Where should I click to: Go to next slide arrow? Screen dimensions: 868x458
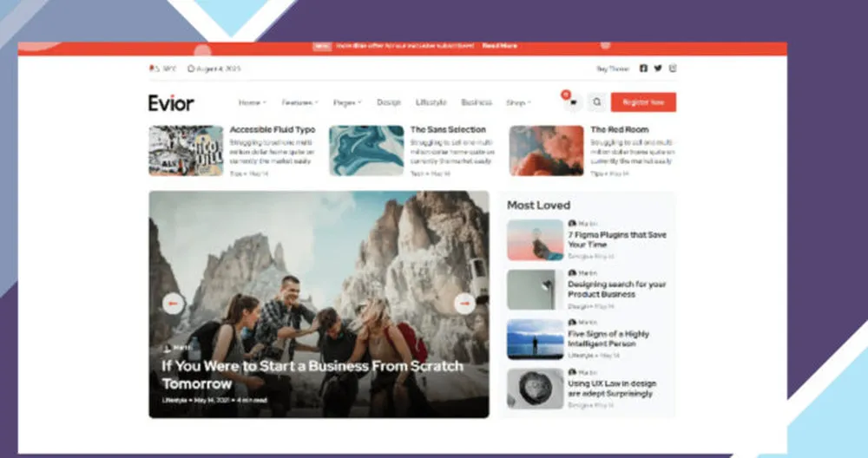click(464, 304)
